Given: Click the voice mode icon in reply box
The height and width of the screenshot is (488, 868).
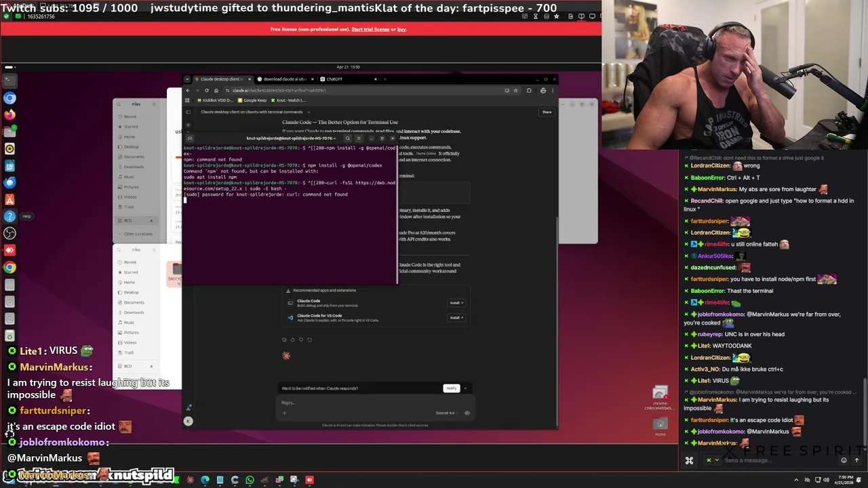Looking at the screenshot, I should [x=467, y=413].
